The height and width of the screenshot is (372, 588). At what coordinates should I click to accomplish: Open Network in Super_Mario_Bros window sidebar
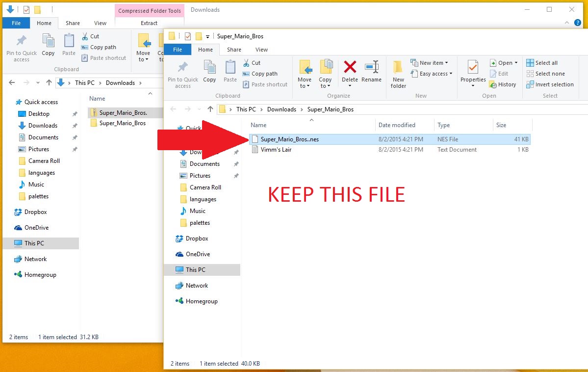tap(197, 285)
